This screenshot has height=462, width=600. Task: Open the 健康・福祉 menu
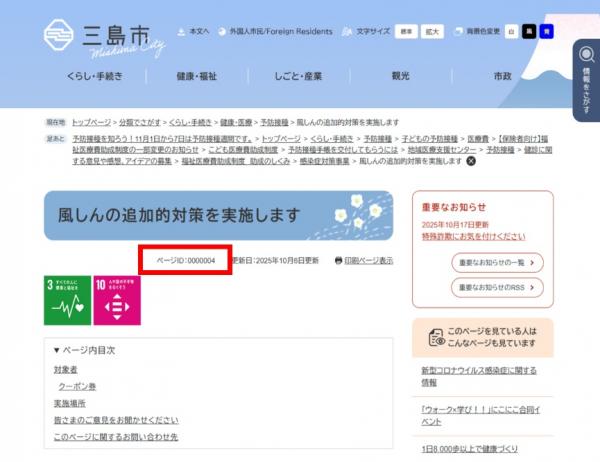(197, 76)
